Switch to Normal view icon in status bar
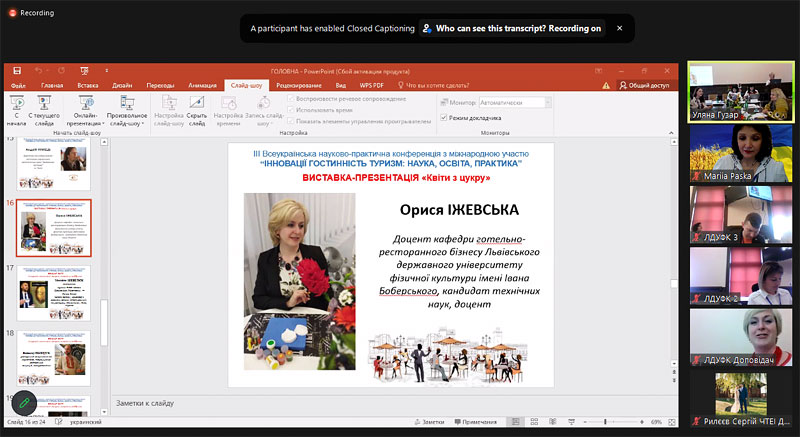The height and width of the screenshot is (437, 800). (x=515, y=422)
